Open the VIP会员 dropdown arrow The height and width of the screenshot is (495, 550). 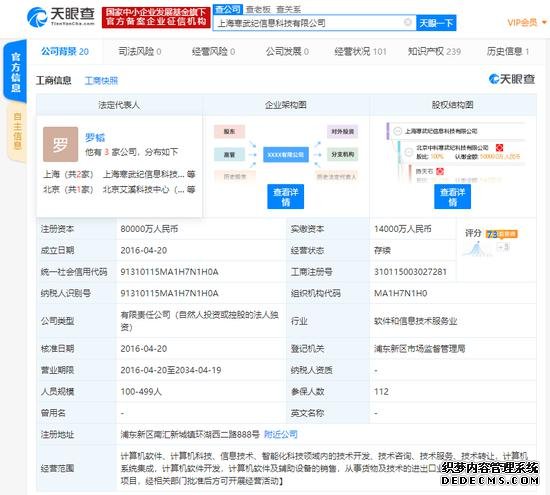pyautogui.click(x=544, y=22)
